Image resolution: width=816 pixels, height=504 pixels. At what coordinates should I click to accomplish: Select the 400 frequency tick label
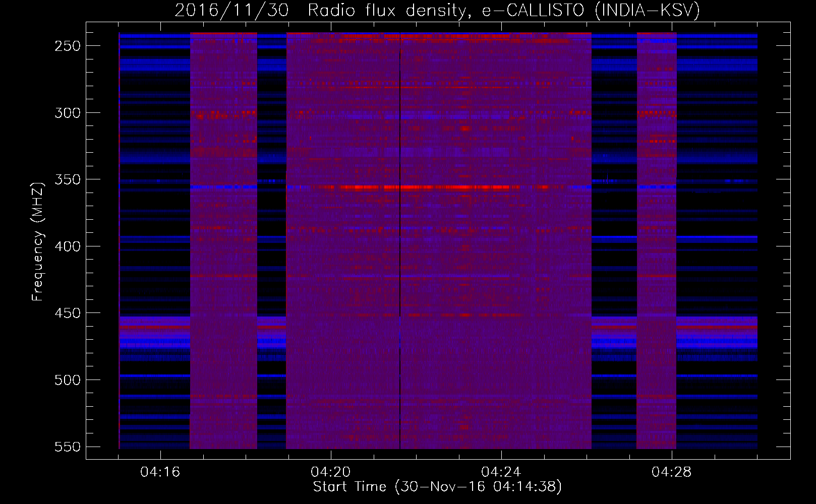(68, 246)
